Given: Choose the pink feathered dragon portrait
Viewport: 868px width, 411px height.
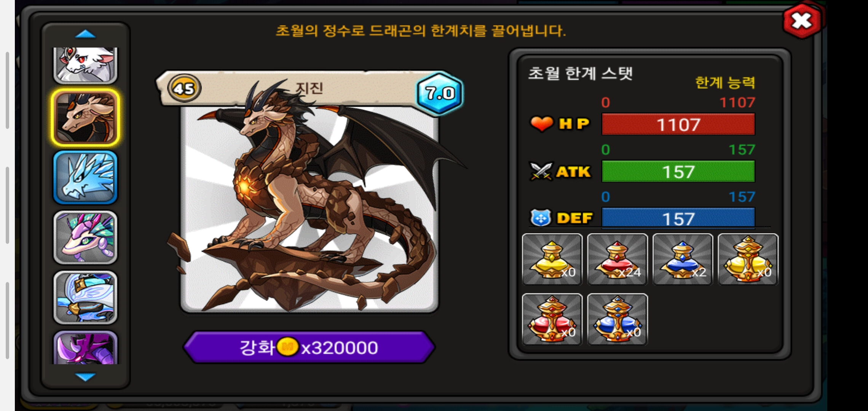Looking at the screenshot, I should [x=85, y=237].
